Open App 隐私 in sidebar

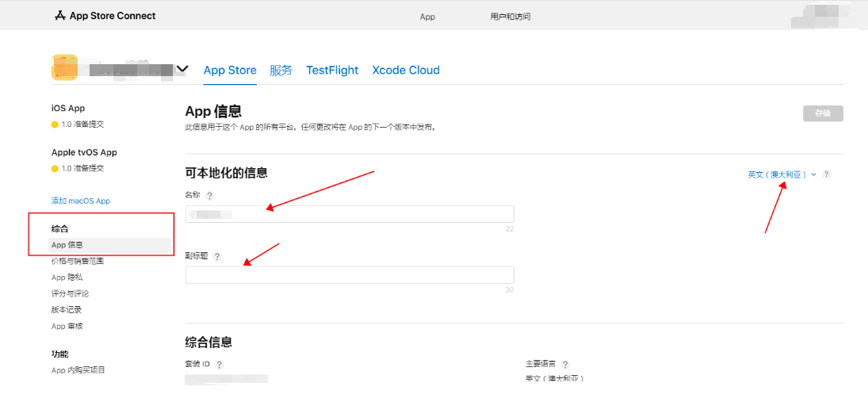click(x=67, y=278)
